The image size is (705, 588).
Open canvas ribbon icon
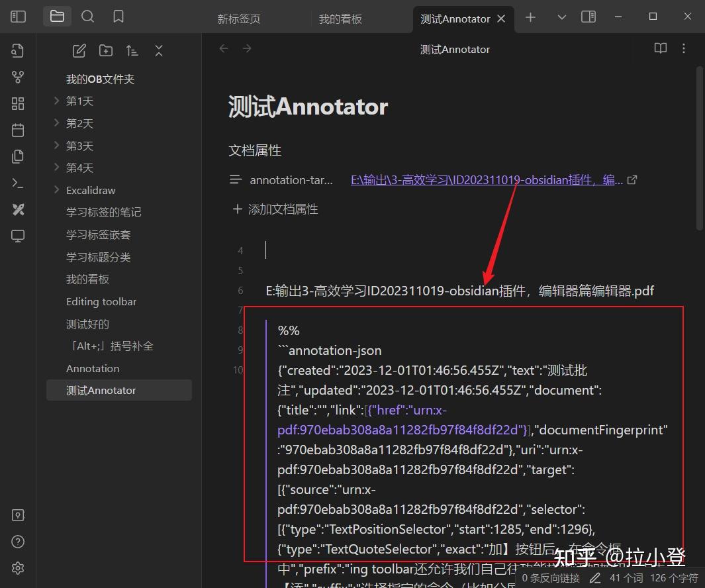(x=17, y=104)
